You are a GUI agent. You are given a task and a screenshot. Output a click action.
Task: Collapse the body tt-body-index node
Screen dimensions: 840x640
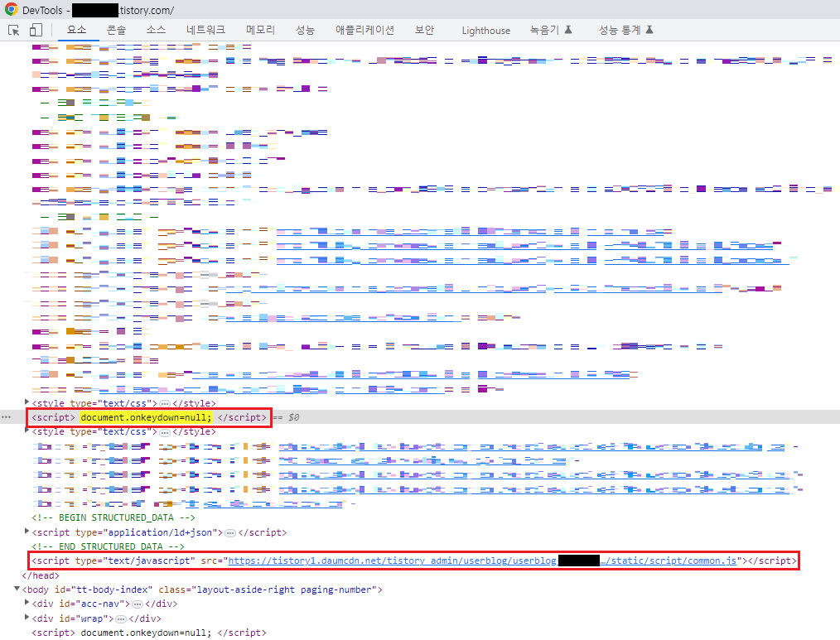click(x=17, y=589)
